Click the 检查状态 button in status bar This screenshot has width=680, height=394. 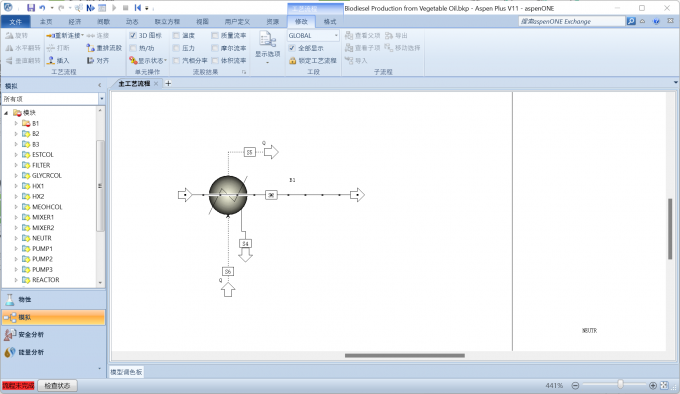[x=57, y=385]
